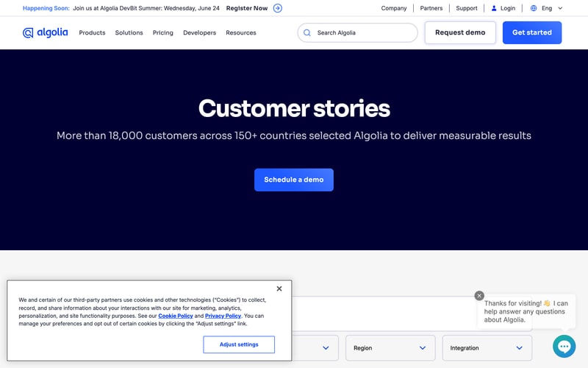Close the cookie consent banner

(x=279, y=289)
